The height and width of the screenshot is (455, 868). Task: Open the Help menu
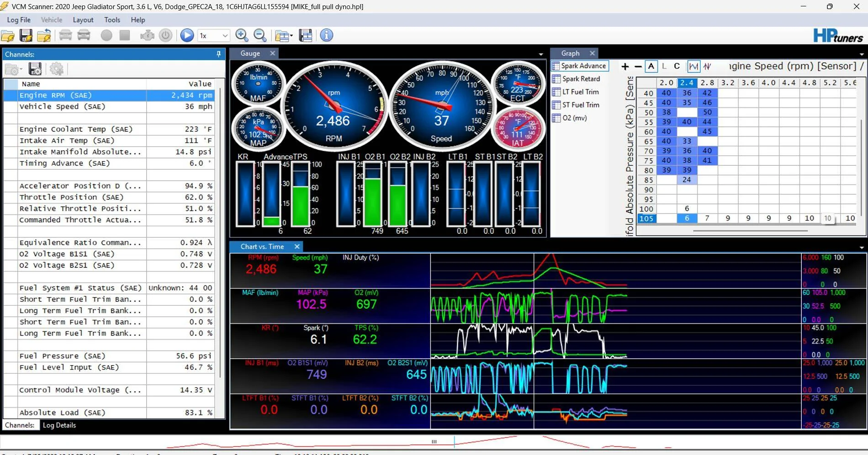pyautogui.click(x=138, y=20)
